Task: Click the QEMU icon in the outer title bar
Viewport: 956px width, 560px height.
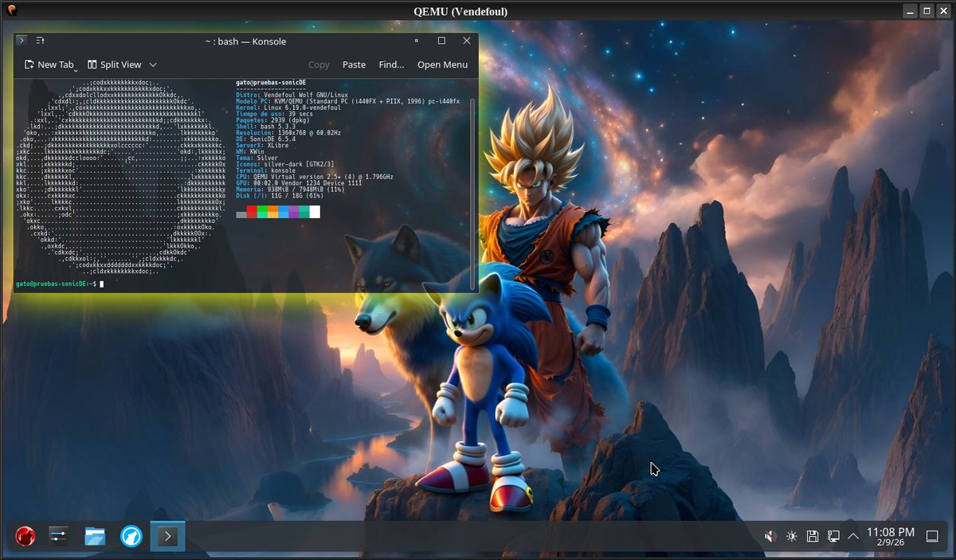Action: pyautogui.click(x=11, y=10)
